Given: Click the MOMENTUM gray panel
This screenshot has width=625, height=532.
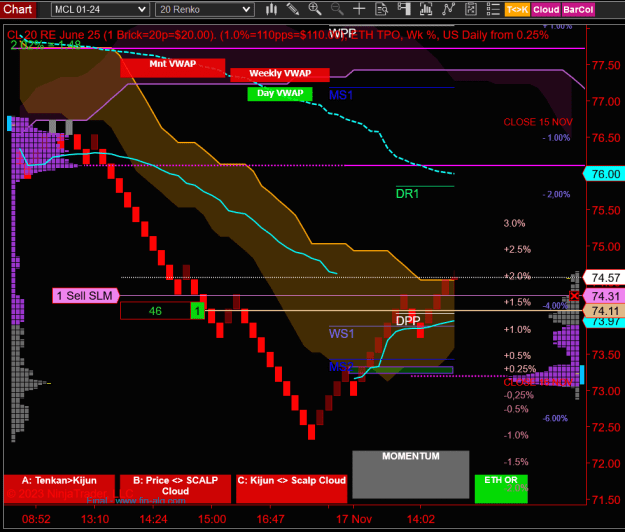Looking at the screenshot, I should [x=411, y=475].
